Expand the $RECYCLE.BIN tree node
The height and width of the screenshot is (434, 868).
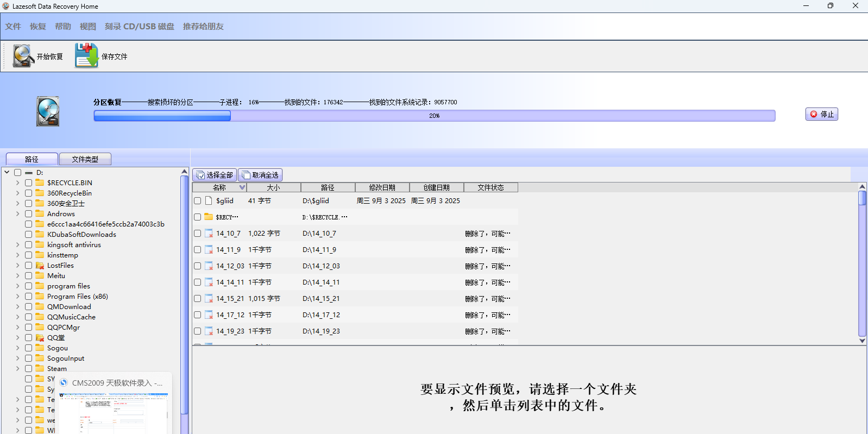[x=17, y=183]
